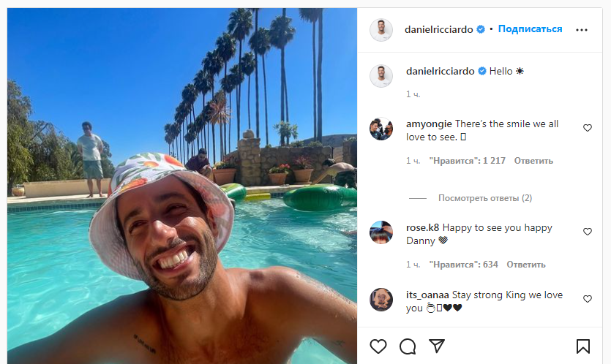Click the danielricciardo header profile picture

tap(381, 29)
